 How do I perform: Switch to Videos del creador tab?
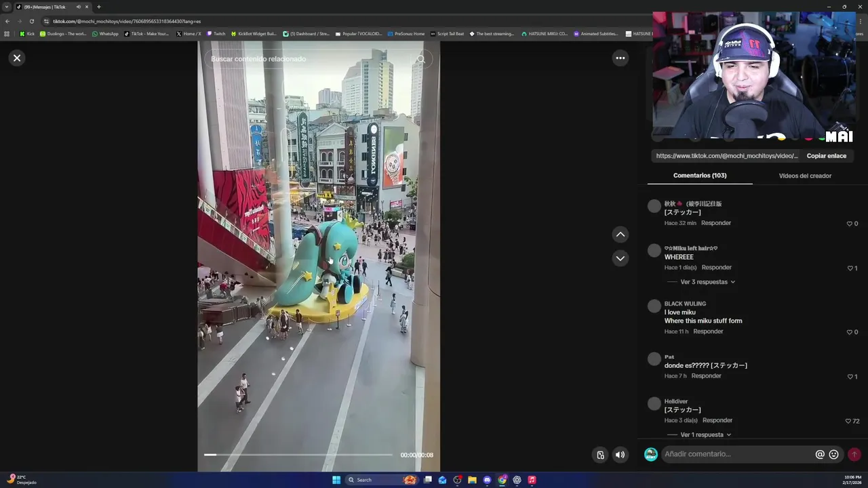pyautogui.click(x=805, y=176)
